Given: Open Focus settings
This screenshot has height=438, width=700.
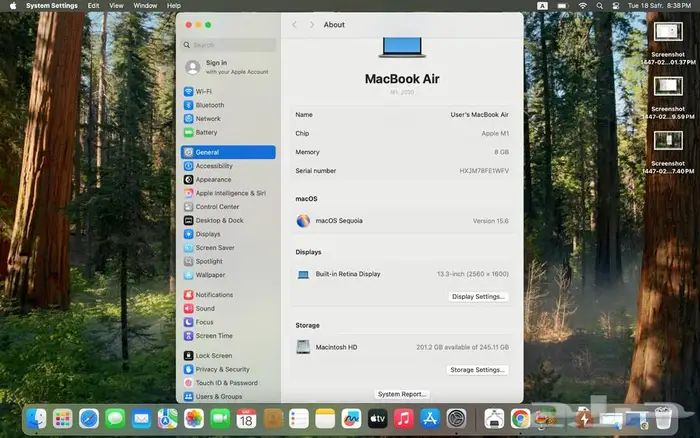Looking at the screenshot, I should 228,322.
